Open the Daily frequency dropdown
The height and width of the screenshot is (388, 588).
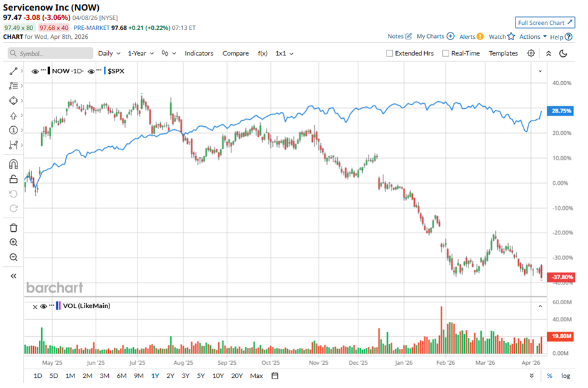[x=109, y=54]
